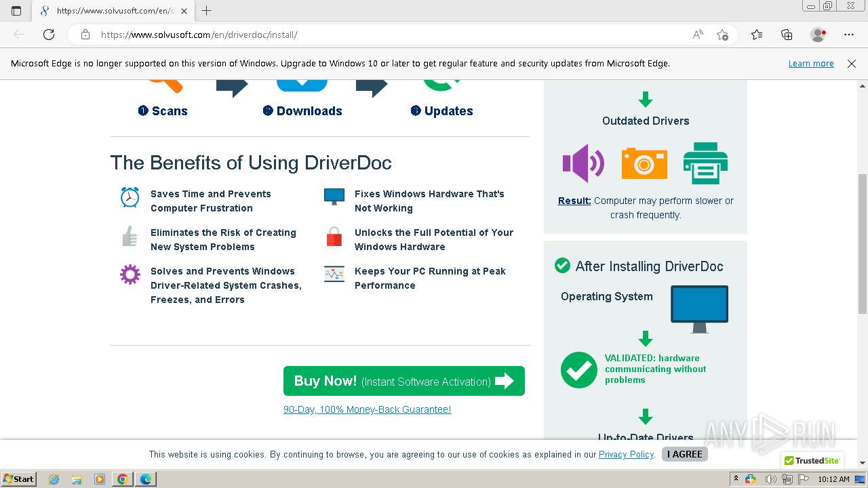This screenshot has height=488, width=868.
Task: Open the tab actions menu icon
Action: pos(16,11)
